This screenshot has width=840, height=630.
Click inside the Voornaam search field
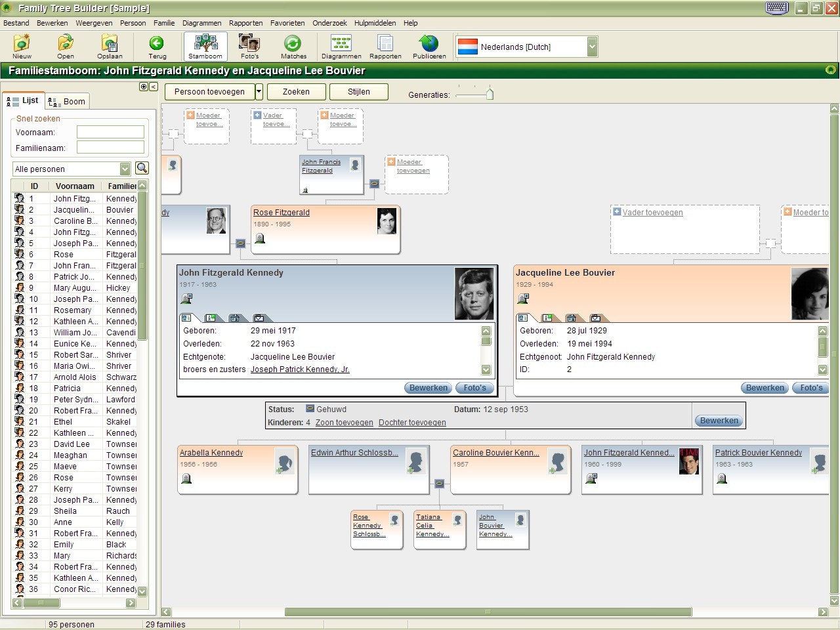point(110,131)
